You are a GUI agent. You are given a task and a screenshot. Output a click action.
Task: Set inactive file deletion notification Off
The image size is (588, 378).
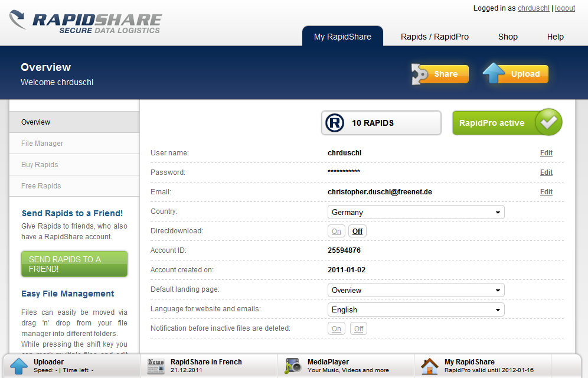[358, 329]
